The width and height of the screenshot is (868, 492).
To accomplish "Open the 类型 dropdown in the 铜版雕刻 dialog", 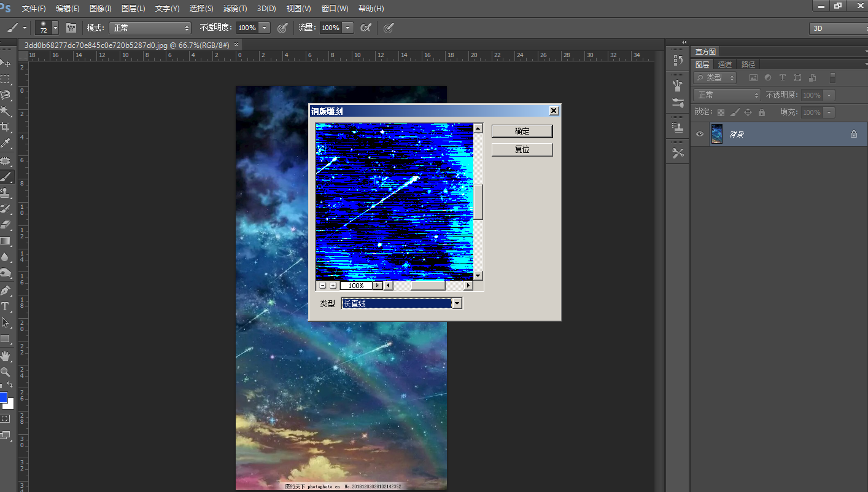I will (457, 303).
